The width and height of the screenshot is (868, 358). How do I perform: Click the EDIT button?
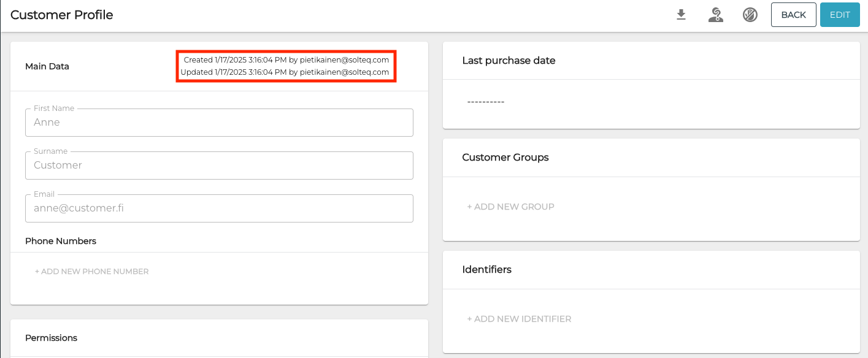click(840, 14)
